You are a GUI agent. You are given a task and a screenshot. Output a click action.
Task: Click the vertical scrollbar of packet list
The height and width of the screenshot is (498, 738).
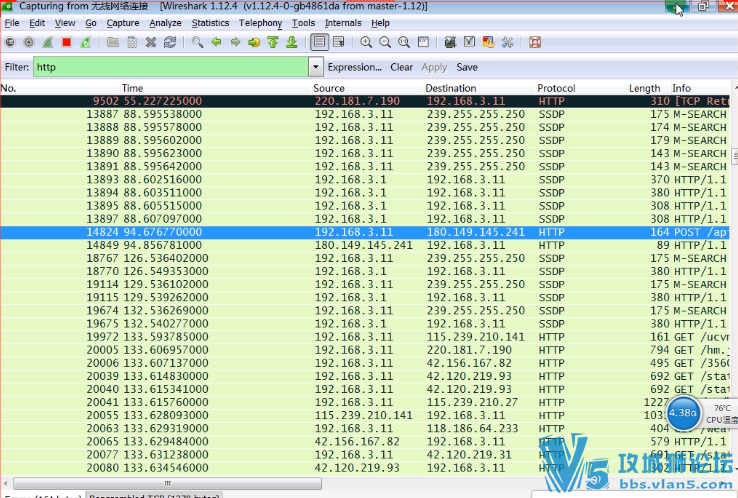pyautogui.click(x=734, y=155)
